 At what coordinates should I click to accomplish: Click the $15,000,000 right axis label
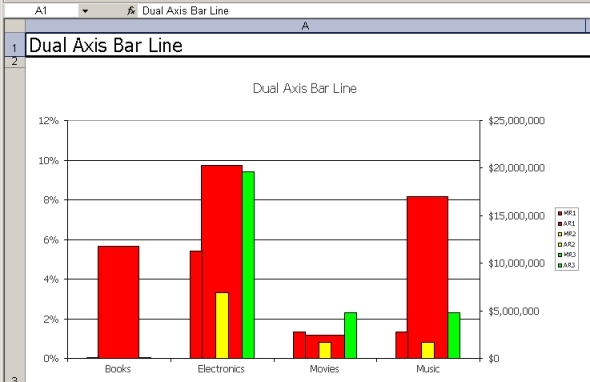tap(516, 216)
